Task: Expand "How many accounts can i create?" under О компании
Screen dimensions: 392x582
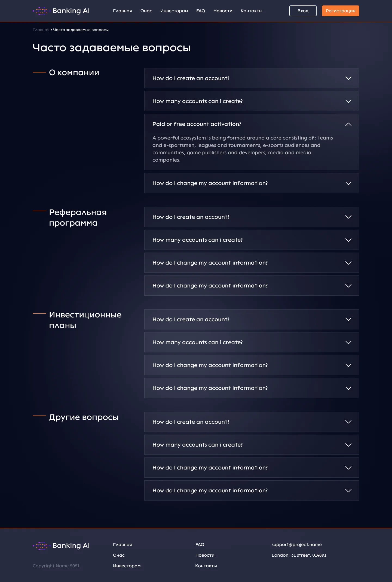Action: click(x=197, y=101)
